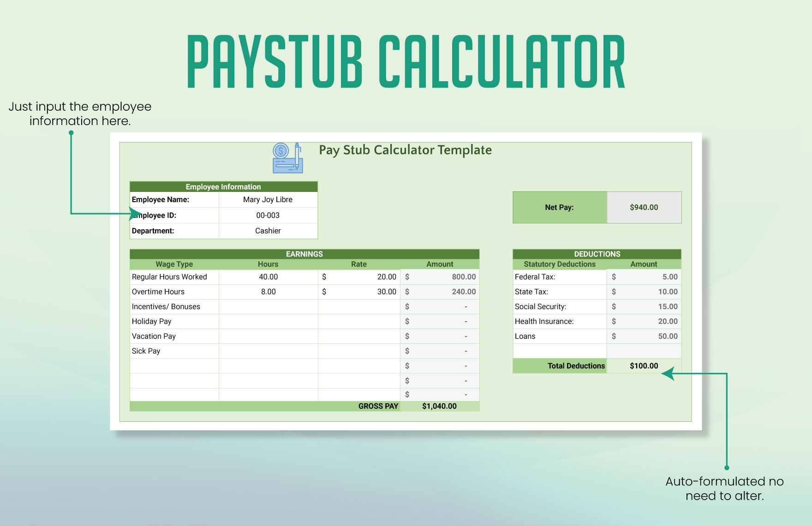This screenshot has width=812, height=526.
Task: Click the empty Hours cell for Holiday Pay
Action: tap(268, 322)
